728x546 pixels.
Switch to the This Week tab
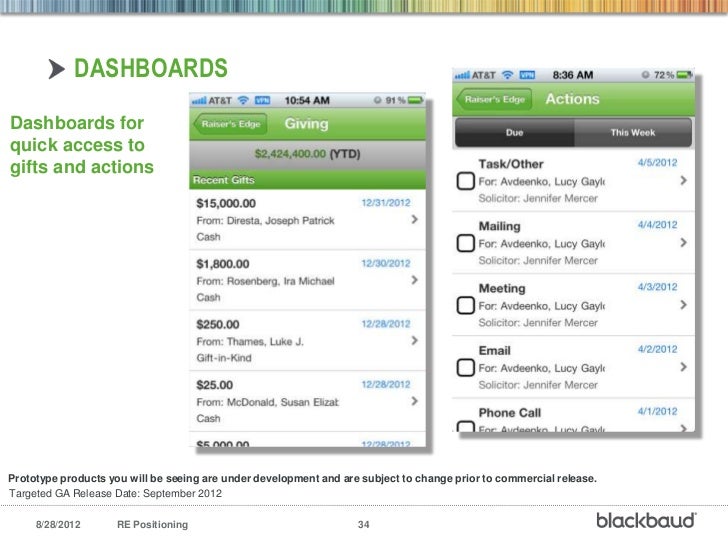tap(633, 132)
